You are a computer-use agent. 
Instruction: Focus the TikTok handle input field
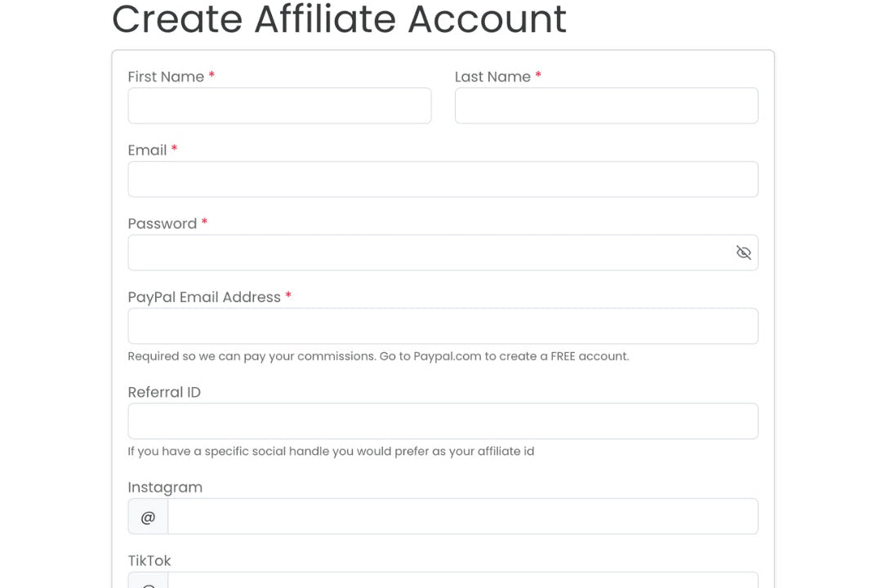pos(462,581)
